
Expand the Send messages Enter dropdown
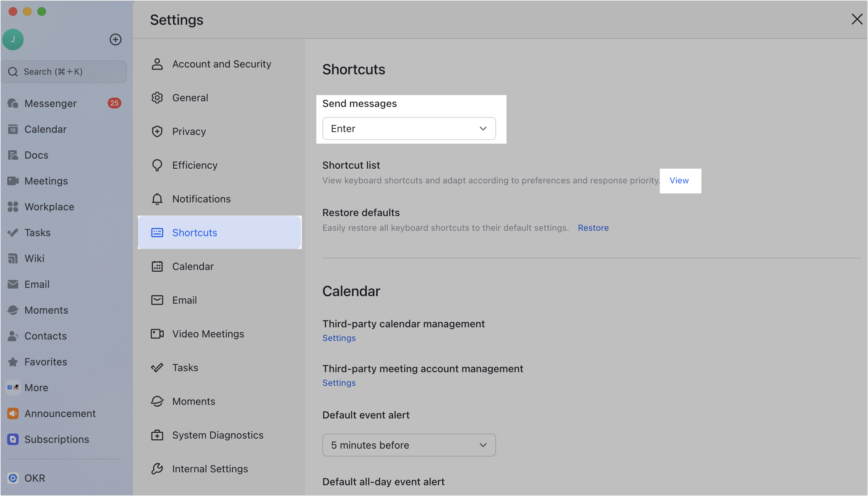pyautogui.click(x=409, y=128)
